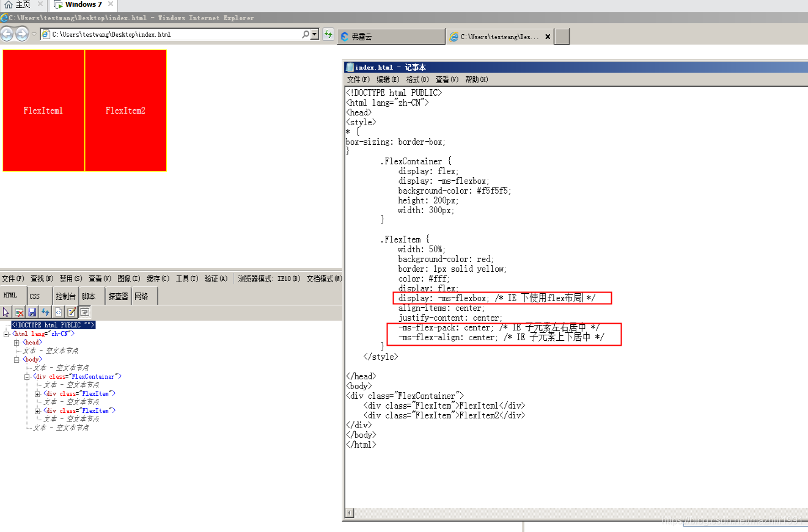Open DevTools 验证(A) menu
The height and width of the screenshot is (532, 808).
pos(216,279)
